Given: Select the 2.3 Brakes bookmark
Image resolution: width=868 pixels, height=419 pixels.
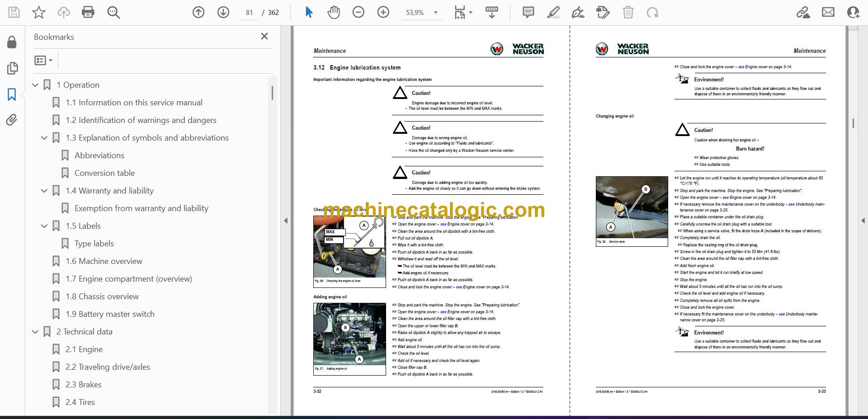Looking at the screenshot, I should [84, 385].
